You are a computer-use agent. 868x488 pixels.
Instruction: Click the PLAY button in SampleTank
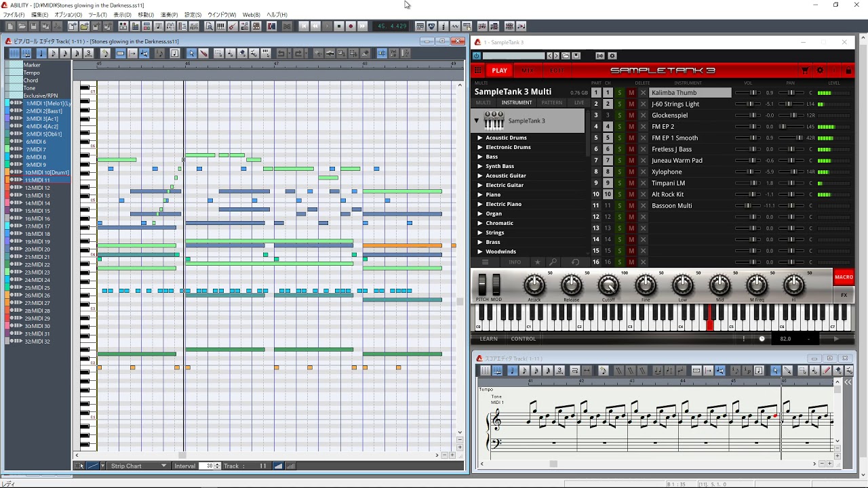click(x=500, y=70)
